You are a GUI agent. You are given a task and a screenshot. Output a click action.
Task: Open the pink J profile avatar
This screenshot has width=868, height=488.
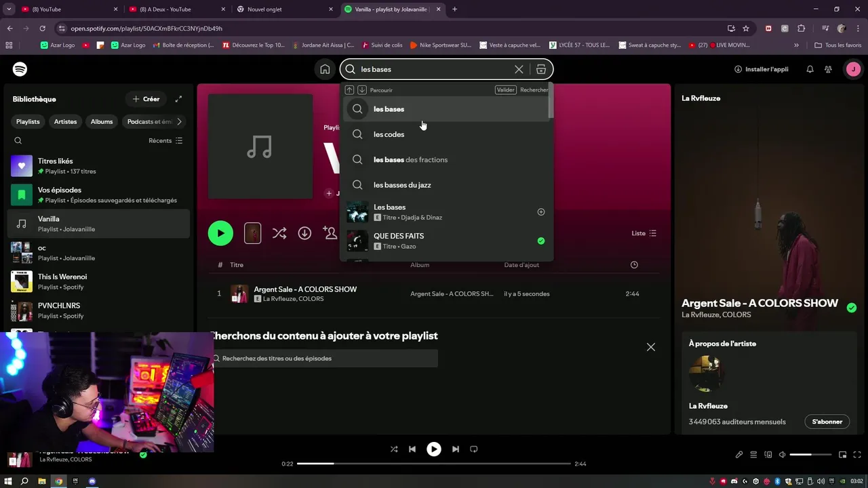tap(853, 69)
